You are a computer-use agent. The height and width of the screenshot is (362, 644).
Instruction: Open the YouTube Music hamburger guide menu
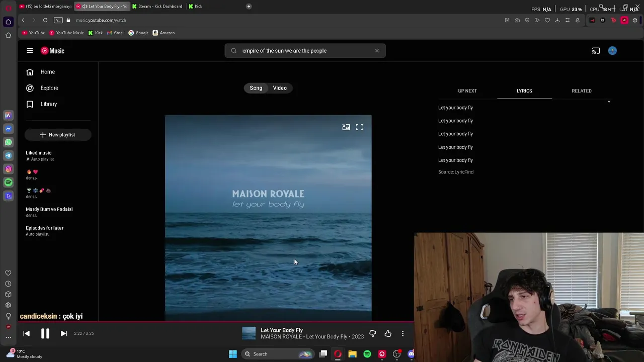click(x=30, y=51)
